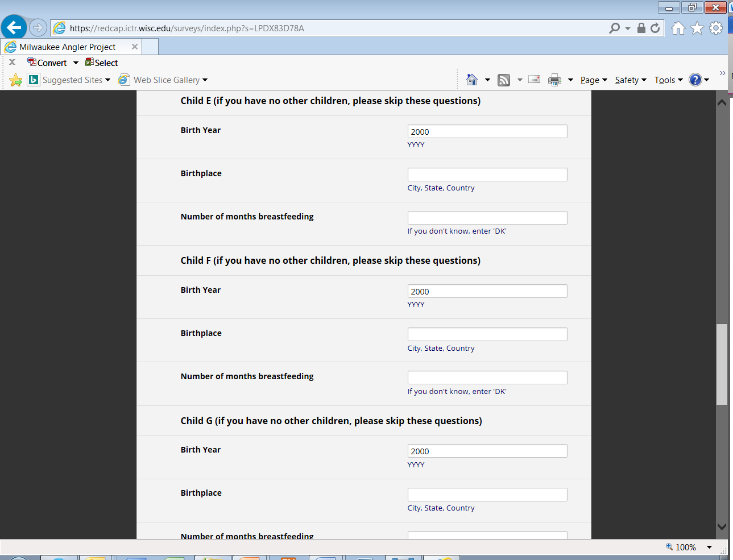Click Child G Birth Year field
The image size is (733, 560).
(487, 451)
